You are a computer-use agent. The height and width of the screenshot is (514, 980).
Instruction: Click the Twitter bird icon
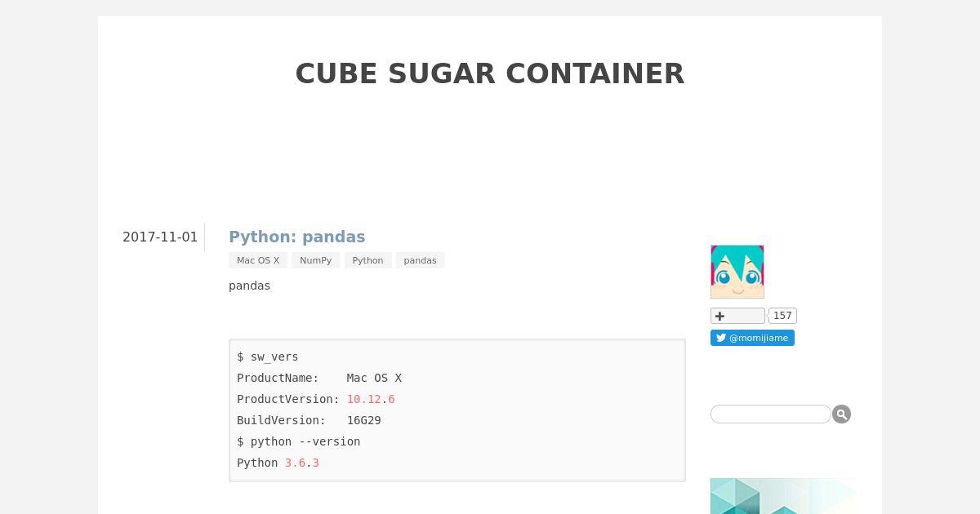click(x=721, y=338)
